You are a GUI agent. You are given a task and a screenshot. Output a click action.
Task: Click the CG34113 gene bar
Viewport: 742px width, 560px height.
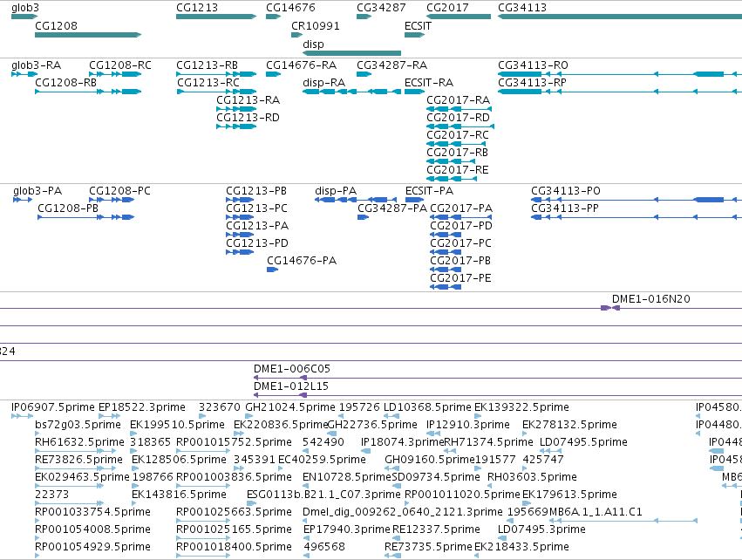620,17
